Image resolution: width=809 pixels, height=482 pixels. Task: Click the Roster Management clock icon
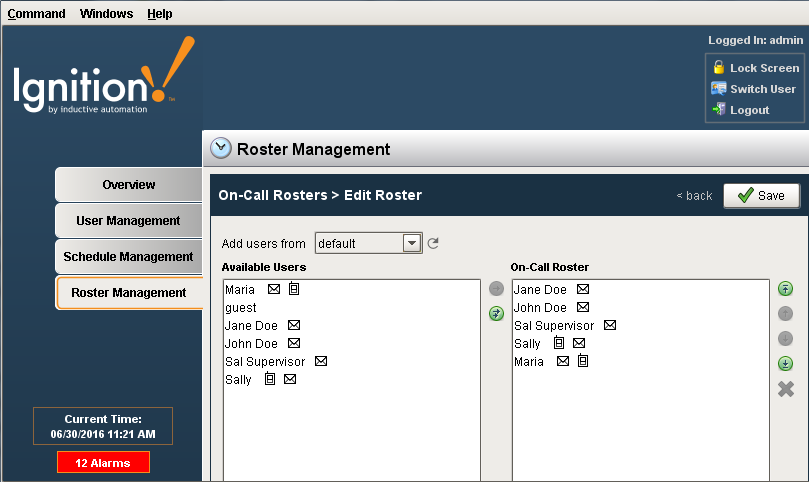coord(221,148)
